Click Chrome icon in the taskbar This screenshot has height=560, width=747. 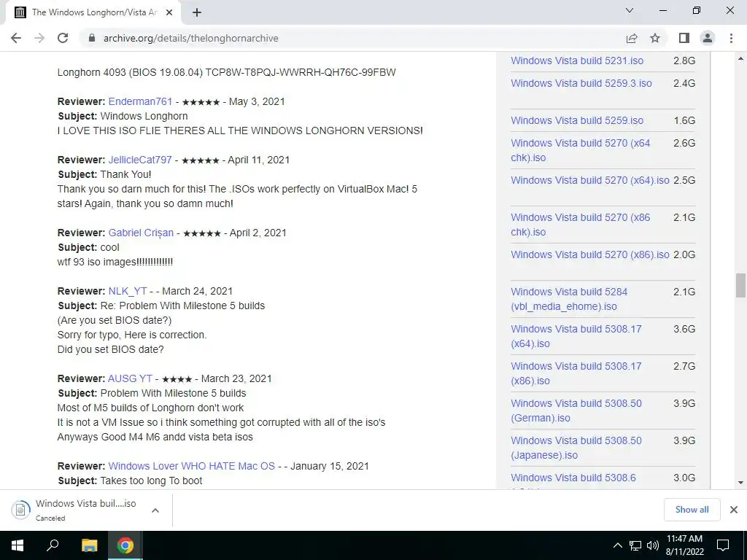[x=125, y=545]
